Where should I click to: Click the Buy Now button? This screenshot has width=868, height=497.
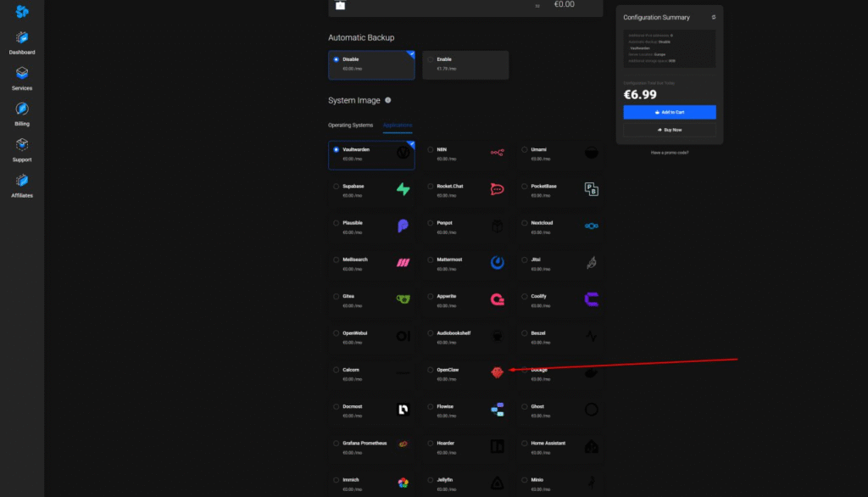point(669,130)
